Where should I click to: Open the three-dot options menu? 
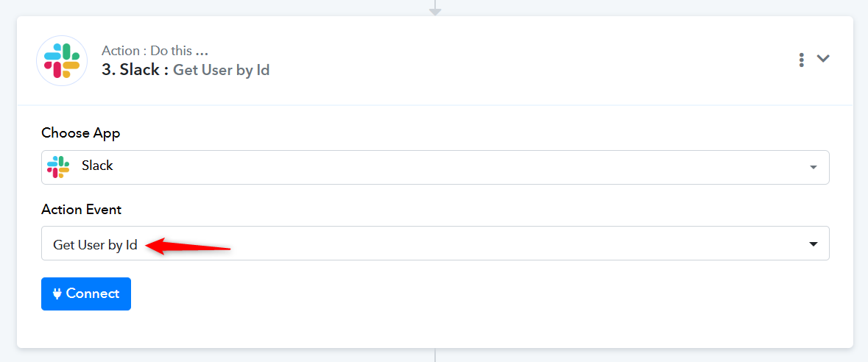tap(801, 60)
